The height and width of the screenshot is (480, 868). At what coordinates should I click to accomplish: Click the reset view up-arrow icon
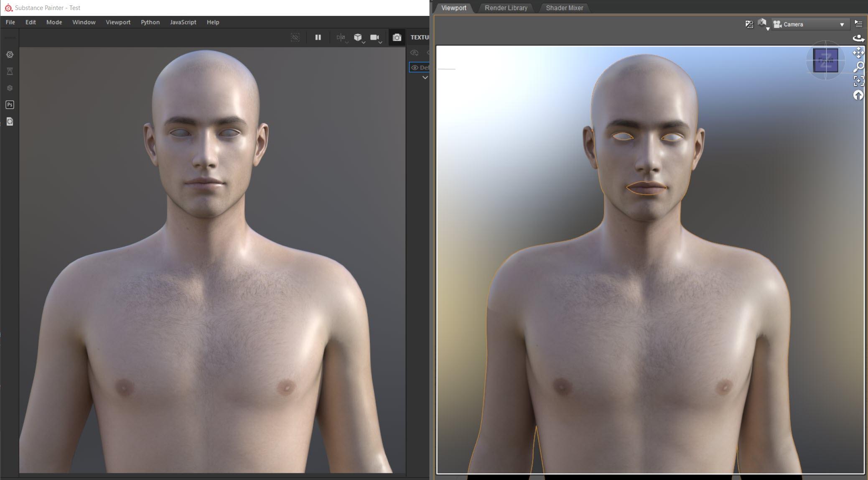tap(858, 95)
